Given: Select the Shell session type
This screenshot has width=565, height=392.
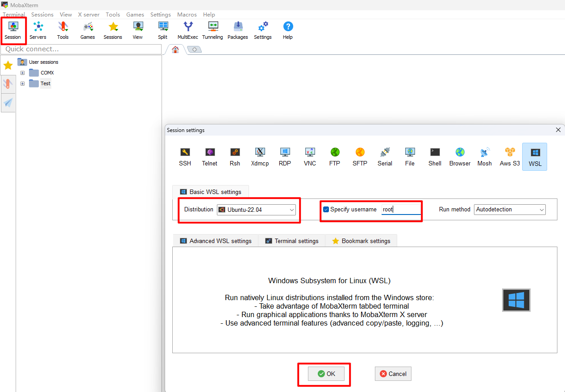Looking at the screenshot, I should coord(435,157).
